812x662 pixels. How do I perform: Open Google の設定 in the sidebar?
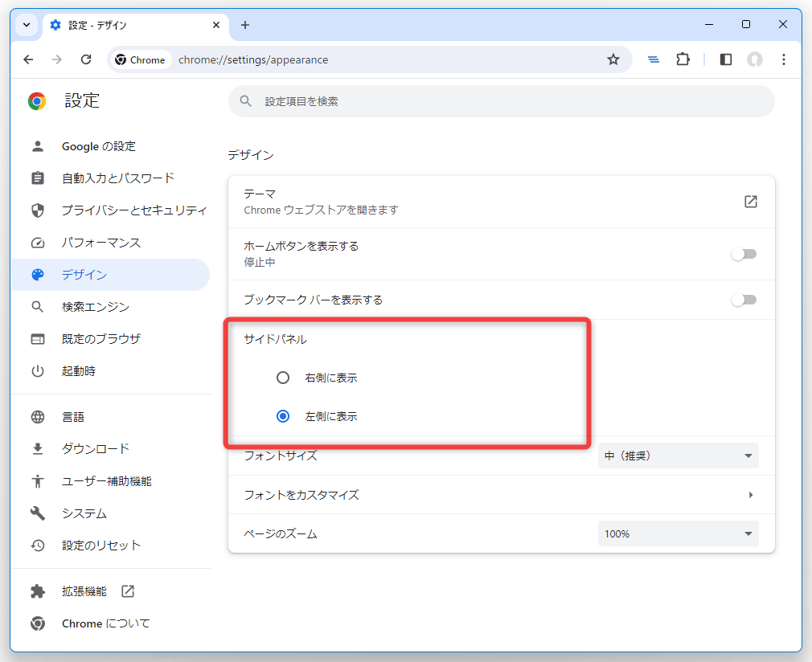[110, 146]
